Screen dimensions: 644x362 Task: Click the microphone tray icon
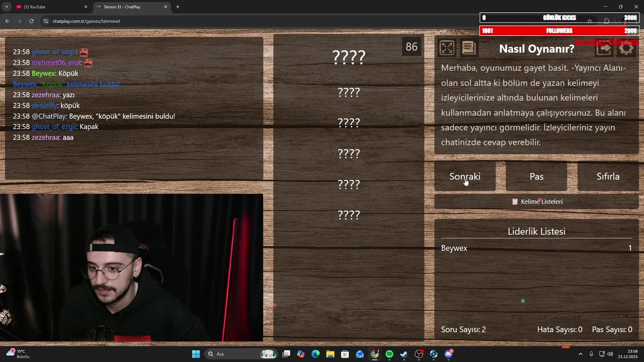point(591,354)
